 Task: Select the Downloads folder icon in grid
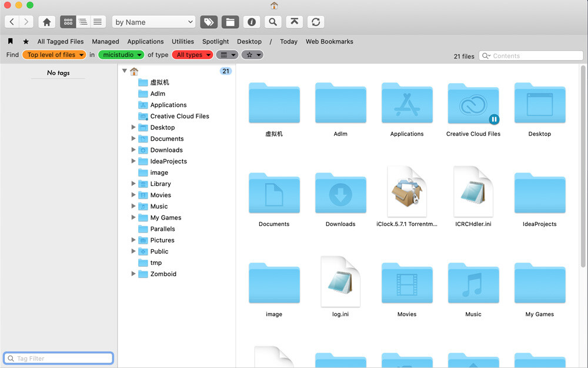point(340,193)
